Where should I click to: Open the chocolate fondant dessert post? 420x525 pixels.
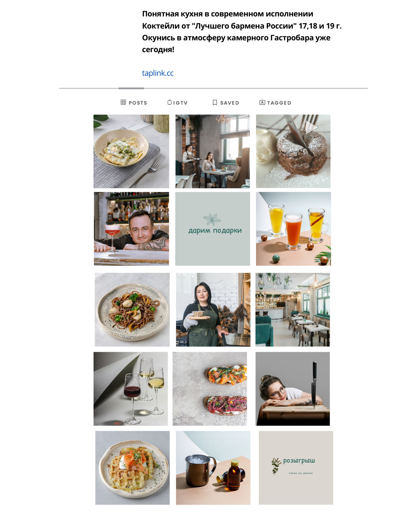pos(293,151)
